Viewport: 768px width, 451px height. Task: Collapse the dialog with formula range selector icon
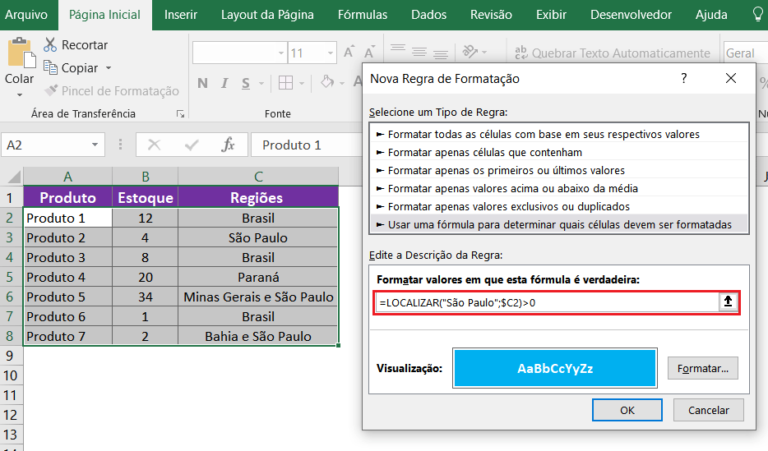tap(728, 302)
